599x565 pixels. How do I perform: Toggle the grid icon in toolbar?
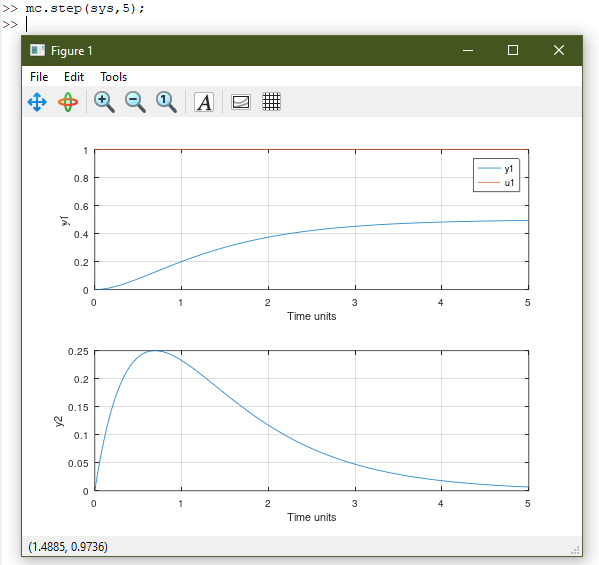tap(272, 102)
